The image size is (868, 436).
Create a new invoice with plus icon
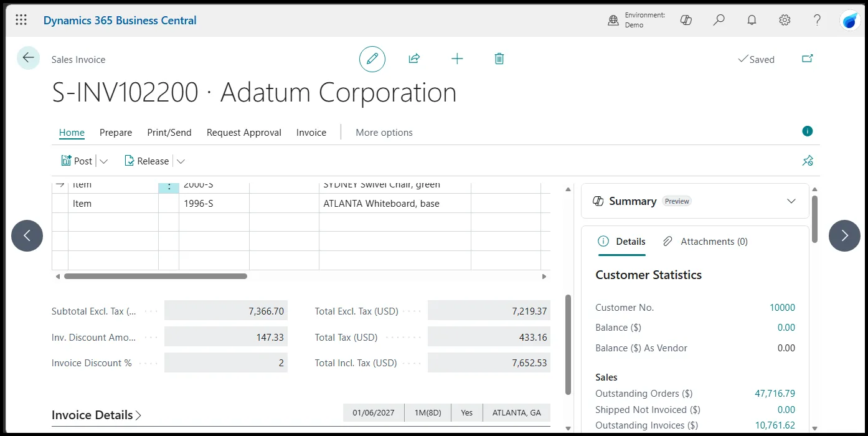(457, 59)
